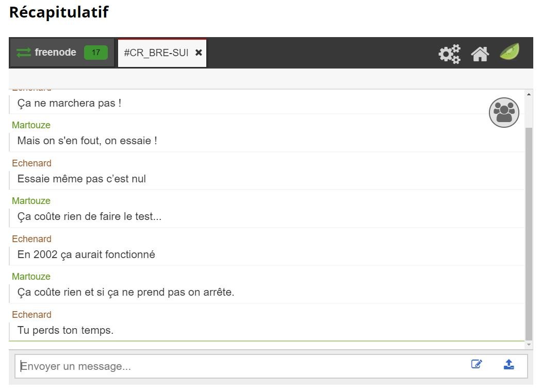Click the first Martouze nickname
Screen dimensions: 541x392
(x=31, y=125)
